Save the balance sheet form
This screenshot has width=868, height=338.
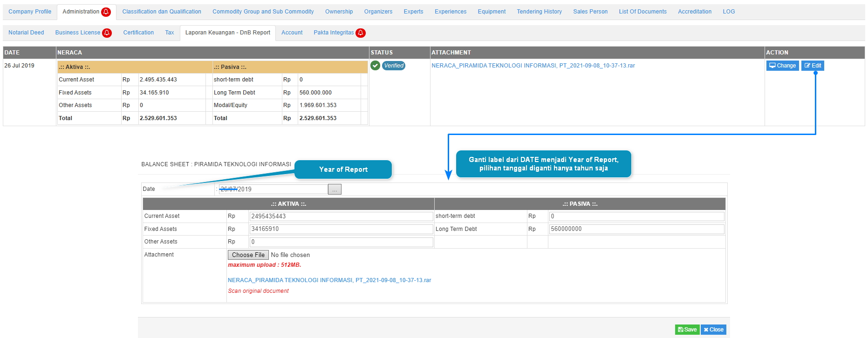(x=687, y=330)
